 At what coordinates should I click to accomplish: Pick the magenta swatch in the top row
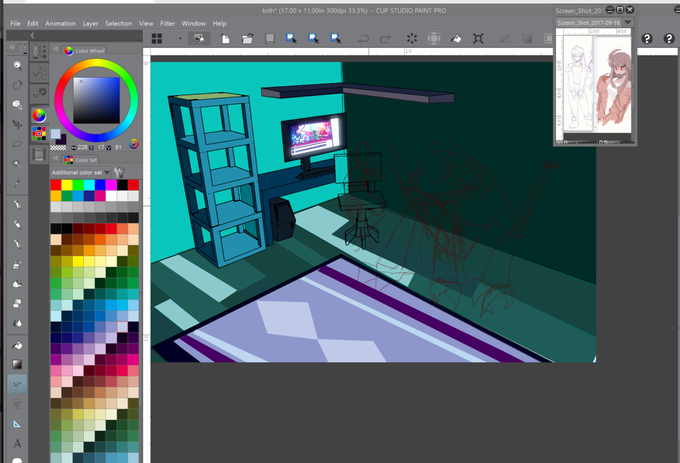pyautogui.click(x=111, y=185)
